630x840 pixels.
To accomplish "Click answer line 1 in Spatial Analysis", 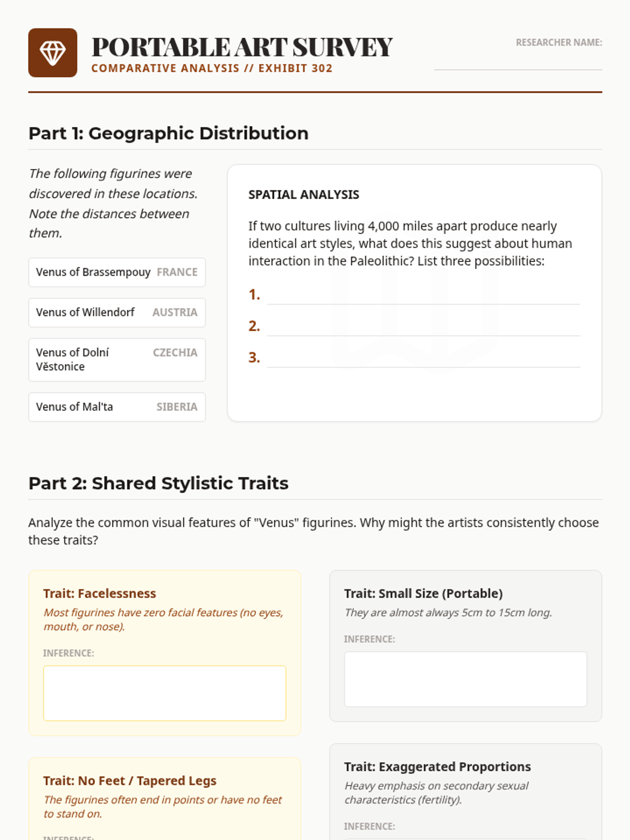I will pos(424,295).
